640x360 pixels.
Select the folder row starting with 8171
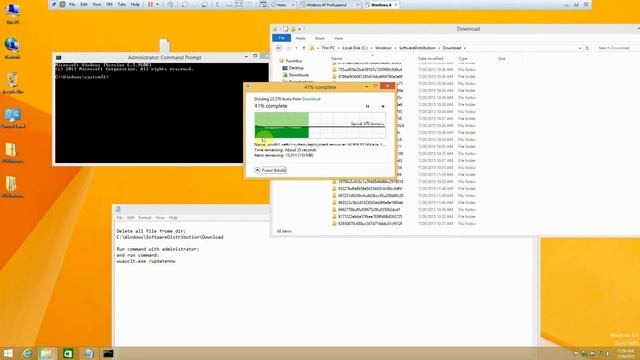[404, 217]
